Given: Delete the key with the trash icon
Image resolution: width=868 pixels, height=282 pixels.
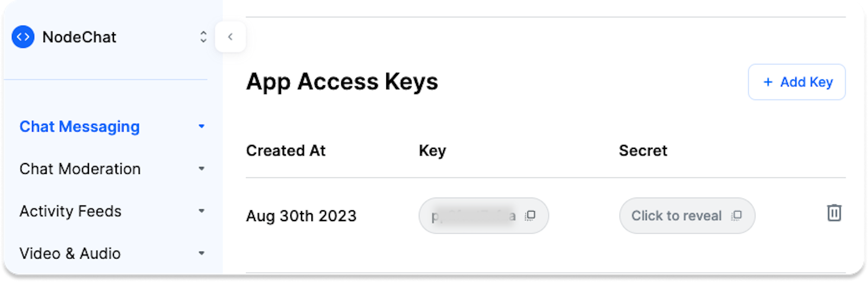Looking at the screenshot, I should [834, 212].
